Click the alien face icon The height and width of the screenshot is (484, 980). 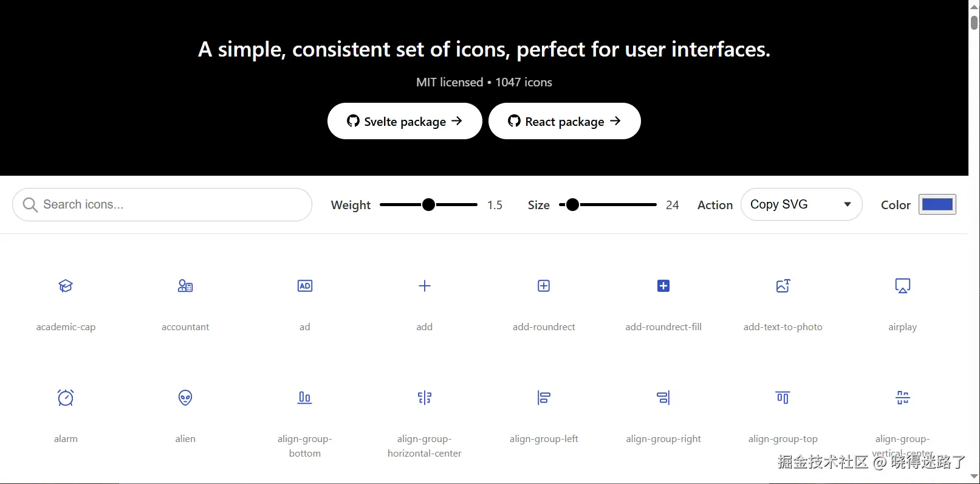coord(185,398)
